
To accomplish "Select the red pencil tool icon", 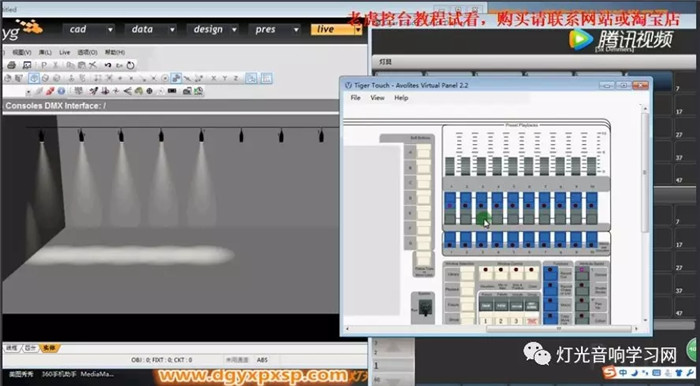I will click(50, 91).
